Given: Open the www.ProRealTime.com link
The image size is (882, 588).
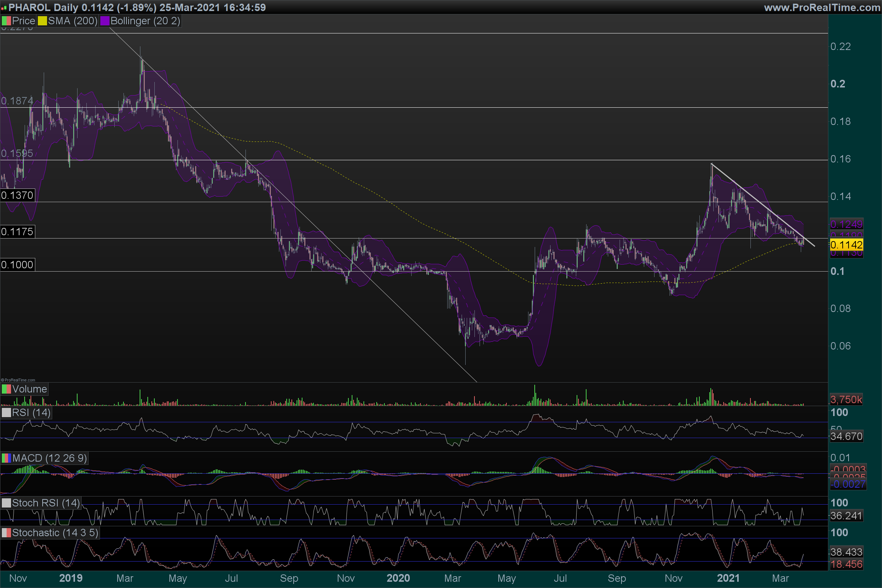Looking at the screenshot, I should 822,7.
